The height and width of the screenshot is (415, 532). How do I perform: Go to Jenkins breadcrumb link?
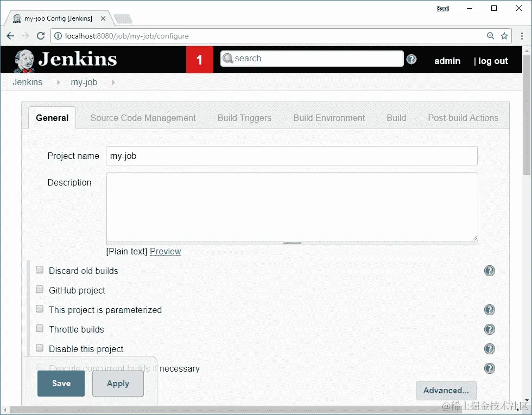[x=28, y=82]
